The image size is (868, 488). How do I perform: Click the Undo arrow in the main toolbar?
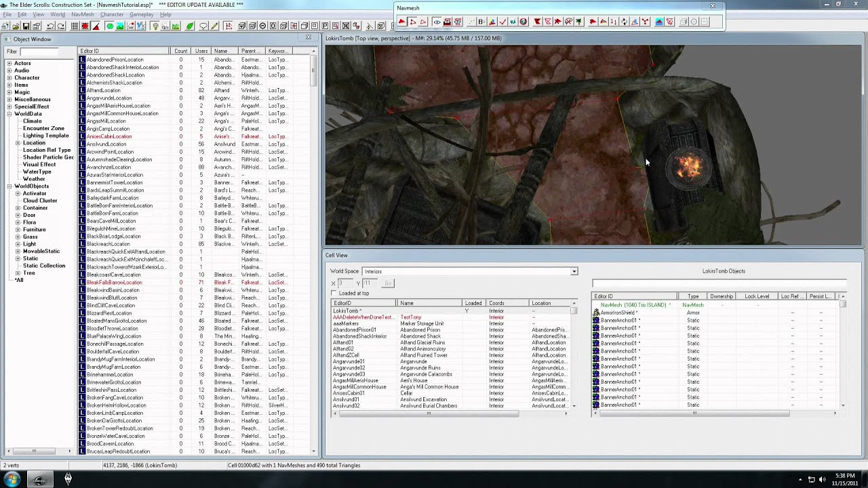(x=50, y=26)
